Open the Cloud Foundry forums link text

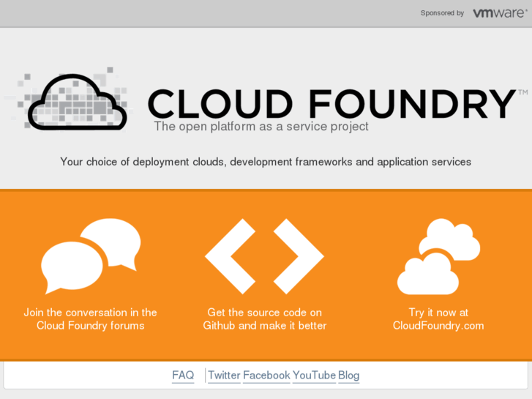[x=90, y=319]
